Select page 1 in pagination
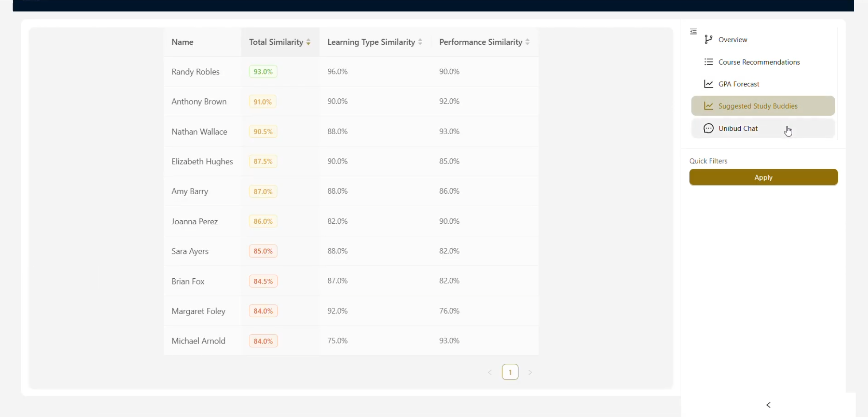Viewport: 868px width, 417px height. 510,372
